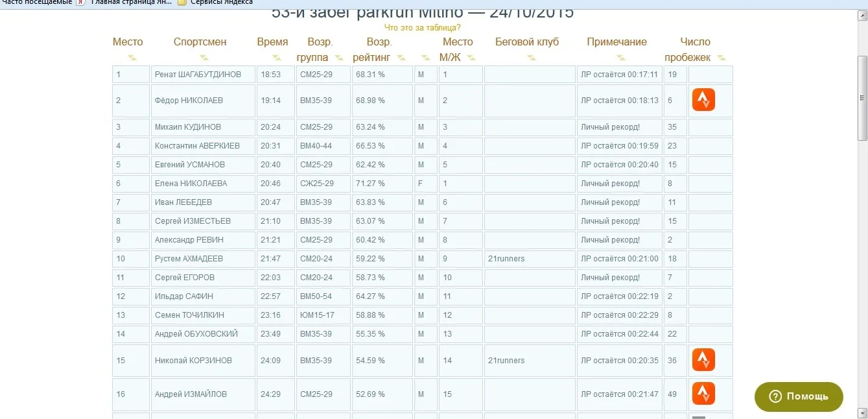Open the Главная страница Яндекса bookmark
868x419 pixels.
[131, 3]
